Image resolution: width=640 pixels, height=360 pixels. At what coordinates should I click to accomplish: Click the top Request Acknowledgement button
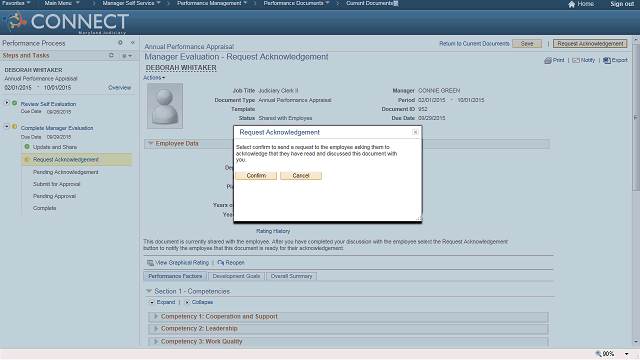pyautogui.click(x=590, y=44)
